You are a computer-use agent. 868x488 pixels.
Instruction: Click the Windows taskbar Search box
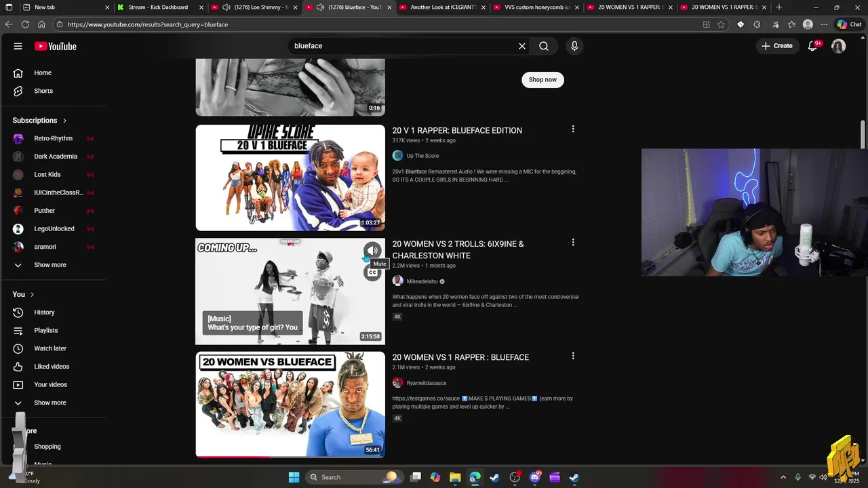click(354, 477)
